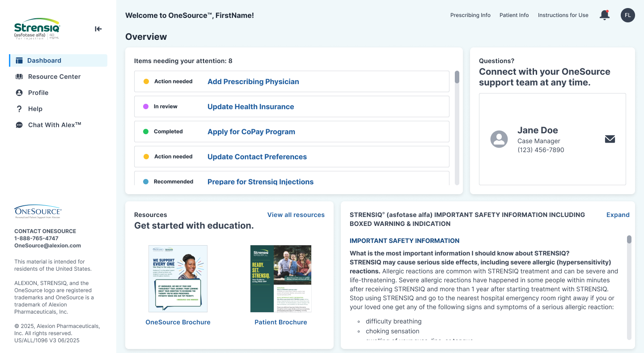The width and height of the screenshot is (644, 353).
Task: Select Dashboard in the sidebar
Action: (44, 60)
